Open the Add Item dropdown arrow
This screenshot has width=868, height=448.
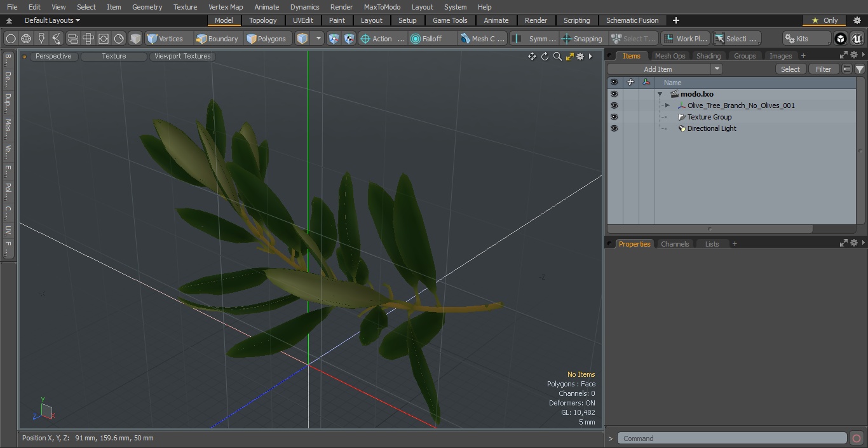click(x=717, y=69)
